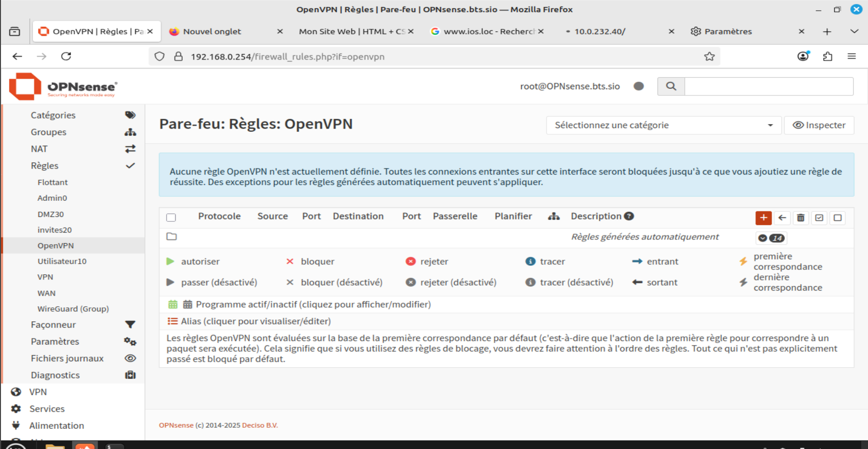The height and width of the screenshot is (449, 868).
Task: Tick the select-all rules checkbox
Action: [171, 217]
